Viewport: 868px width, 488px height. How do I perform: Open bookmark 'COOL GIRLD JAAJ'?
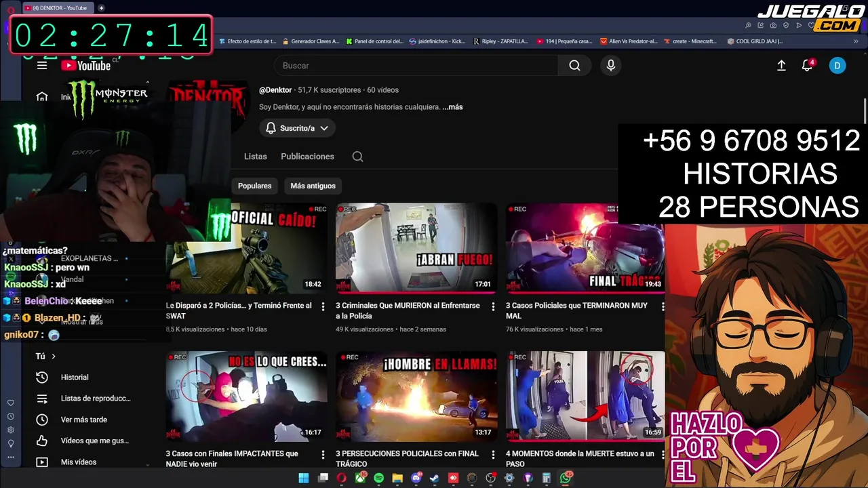coord(755,41)
